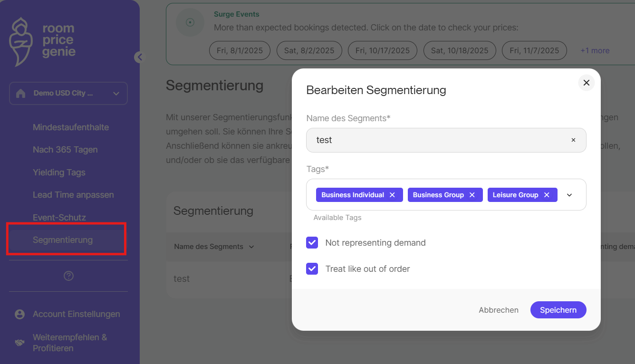Uncheck Not representing demand checkbox
The height and width of the screenshot is (364, 635).
(x=312, y=243)
